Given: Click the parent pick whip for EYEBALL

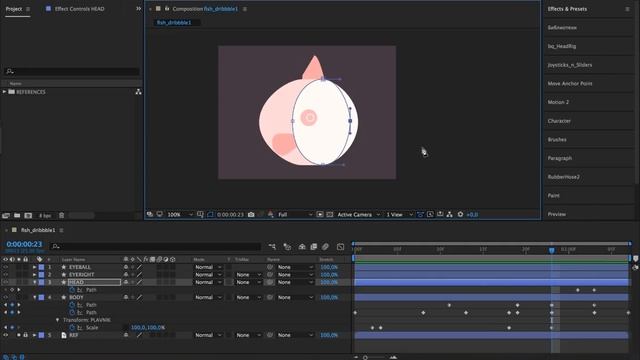Looking at the screenshot, I should pyautogui.click(x=270, y=267).
